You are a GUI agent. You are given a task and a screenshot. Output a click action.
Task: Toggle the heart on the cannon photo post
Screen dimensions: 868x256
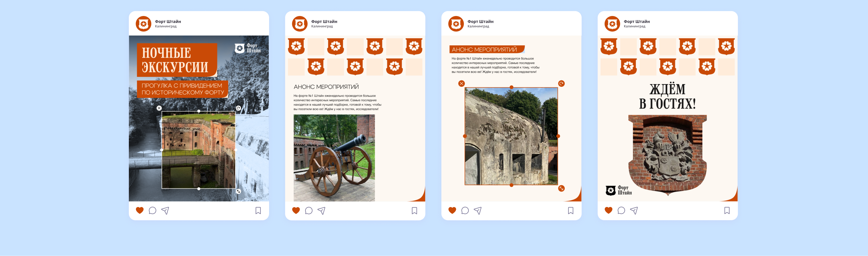tap(296, 210)
